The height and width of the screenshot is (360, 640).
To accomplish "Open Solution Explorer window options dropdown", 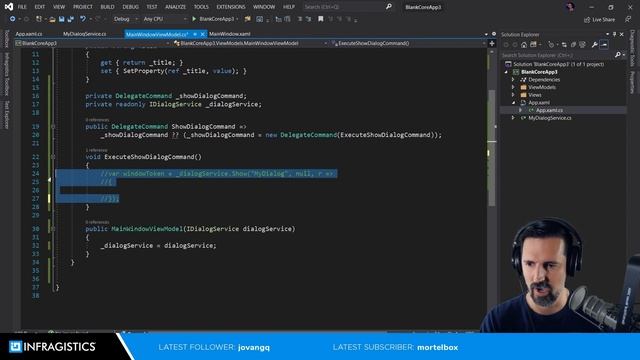I will pos(607,35).
